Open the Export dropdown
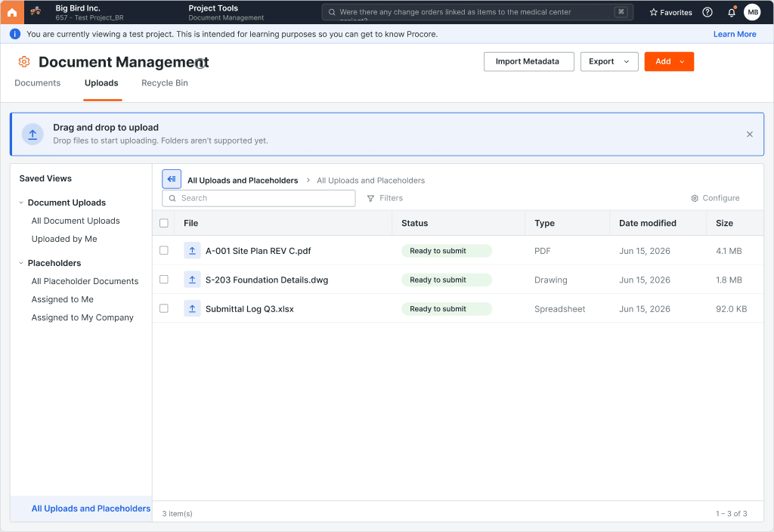This screenshot has width=774, height=532. tap(609, 62)
